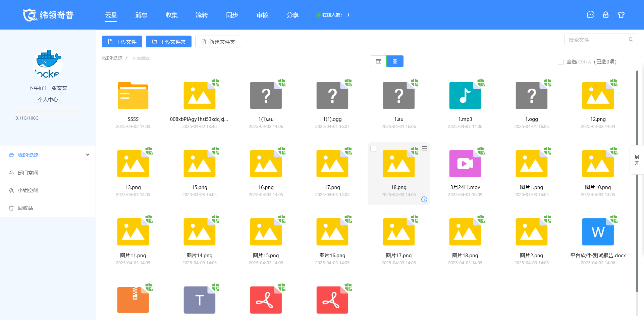Click the 图片18.png file name
The image size is (644, 320).
[x=465, y=256]
